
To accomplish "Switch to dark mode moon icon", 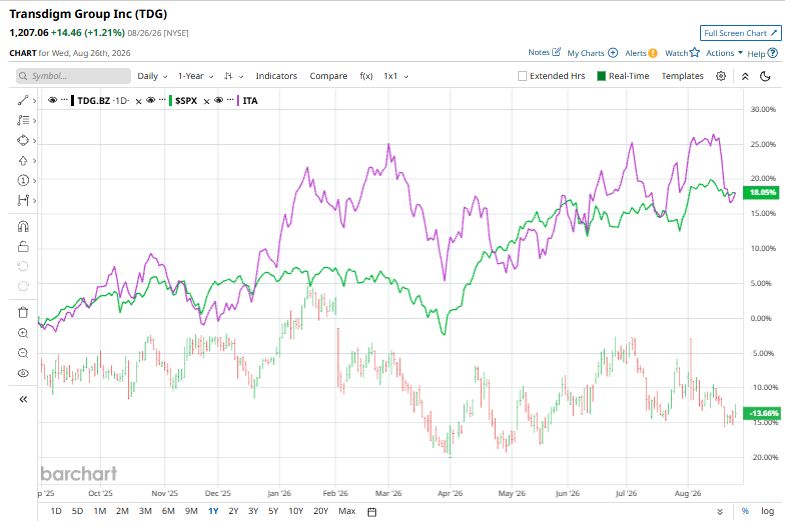I will (x=765, y=76).
